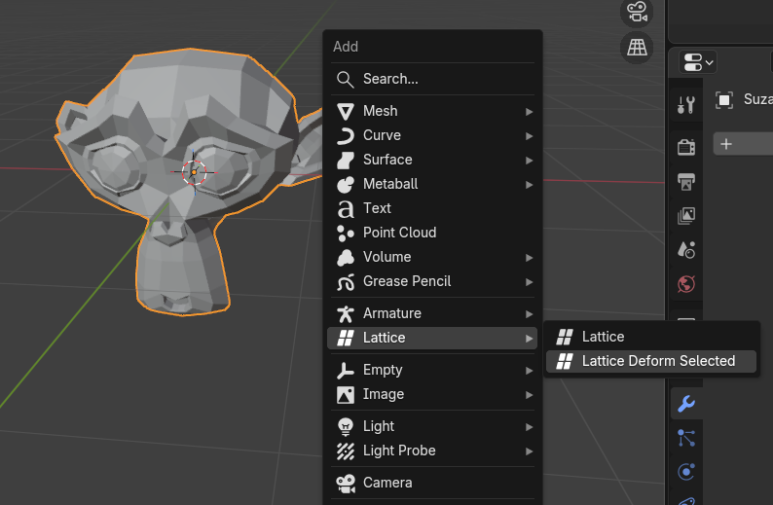
Task: Open the Light submenu
Action: 432,426
